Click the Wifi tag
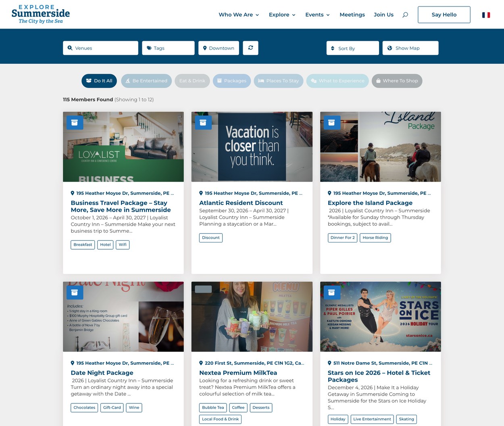This screenshot has height=426, width=504. point(123,244)
